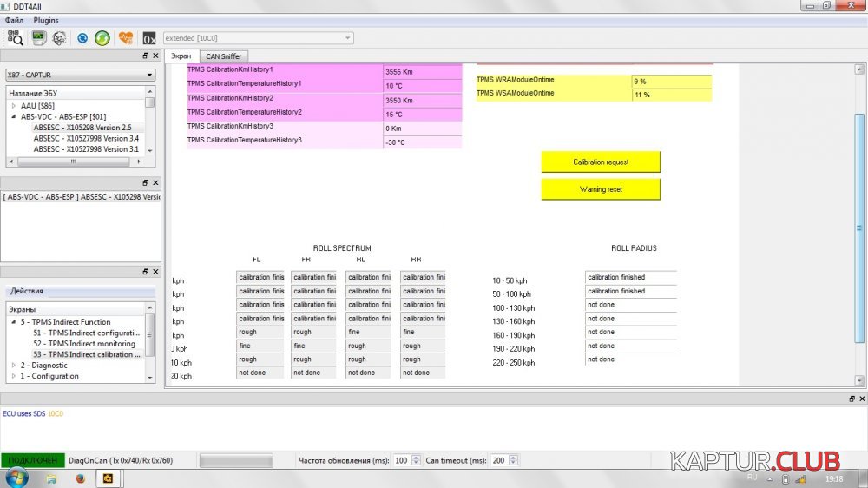Close the ECU list panel
The image size is (868, 488).
coord(155,56)
